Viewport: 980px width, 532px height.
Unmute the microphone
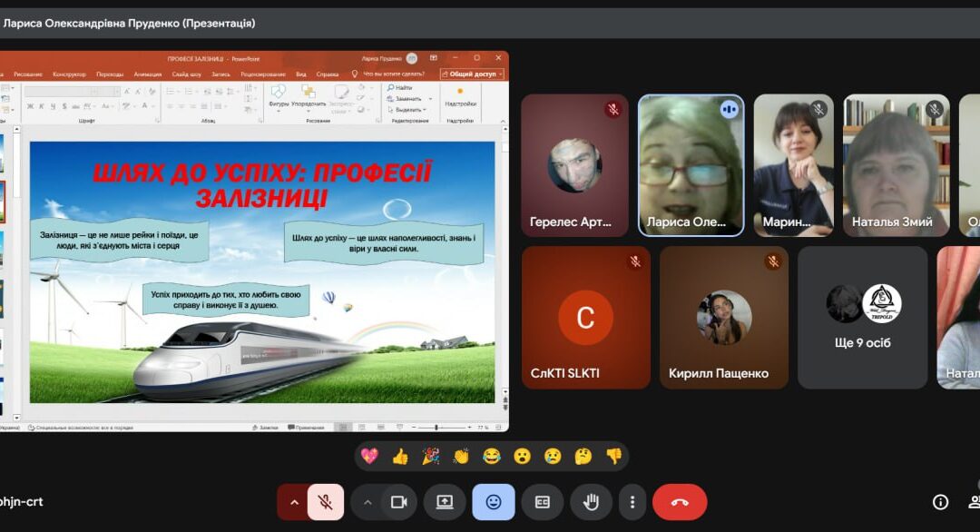(325, 502)
